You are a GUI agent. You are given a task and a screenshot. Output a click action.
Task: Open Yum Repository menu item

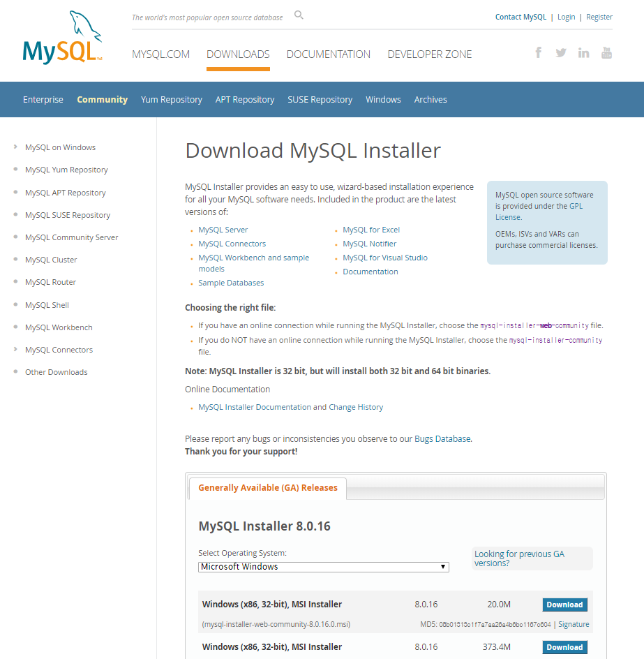point(172,100)
